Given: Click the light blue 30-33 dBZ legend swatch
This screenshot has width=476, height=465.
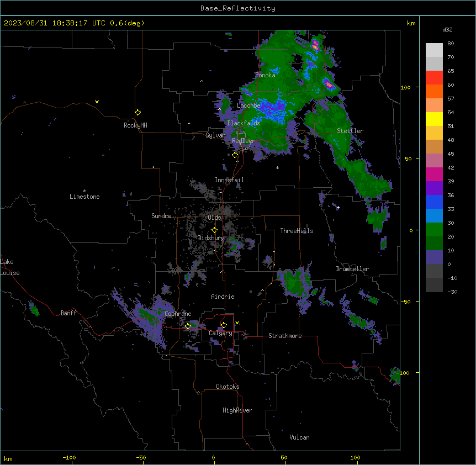Looking at the screenshot, I should [x=434, y=216].
